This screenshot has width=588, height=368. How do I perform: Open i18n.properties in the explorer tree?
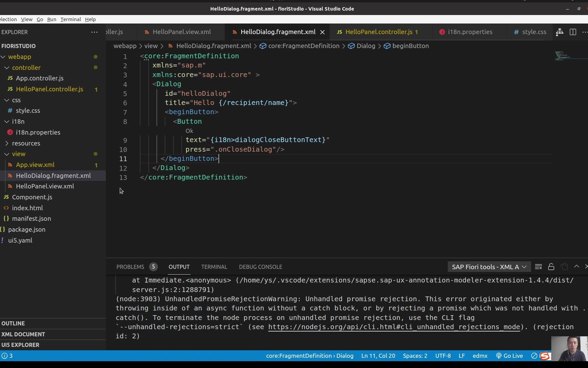point(38,133)
